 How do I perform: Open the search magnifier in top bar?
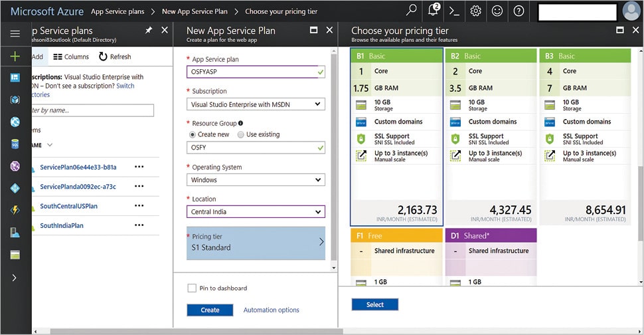click(412, 11)
